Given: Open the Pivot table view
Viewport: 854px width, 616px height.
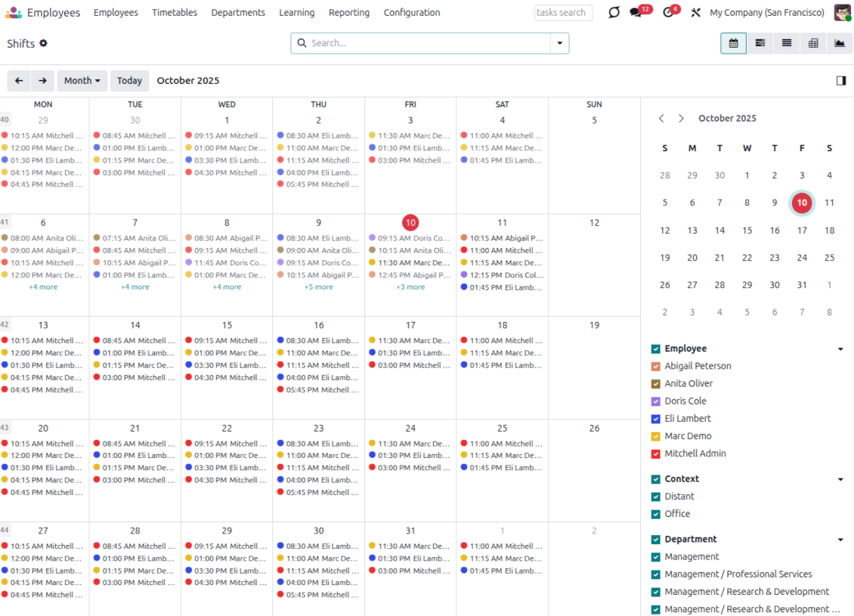Looking at the screenshot, I should click(813, 43).
